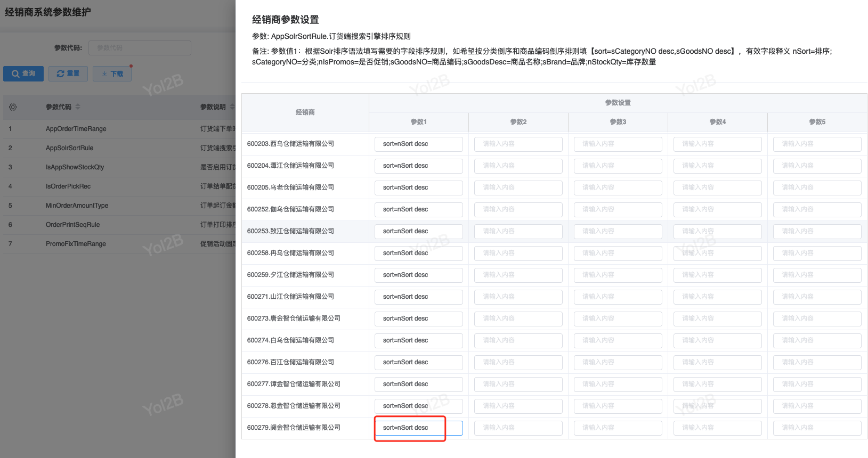Screen dimensions: 868x458
Task: Edit 参数1 for 600277.谭金智仓储运输有限公司
Action: [x=419, y=385]
